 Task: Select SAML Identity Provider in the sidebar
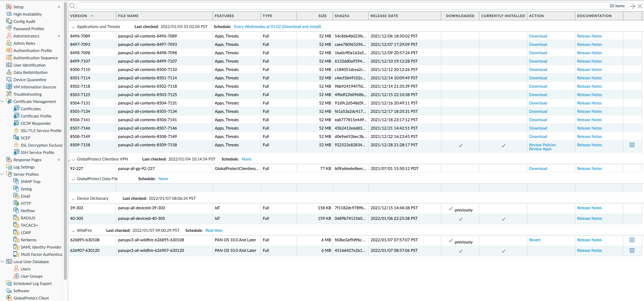click(x=41, y=247)
